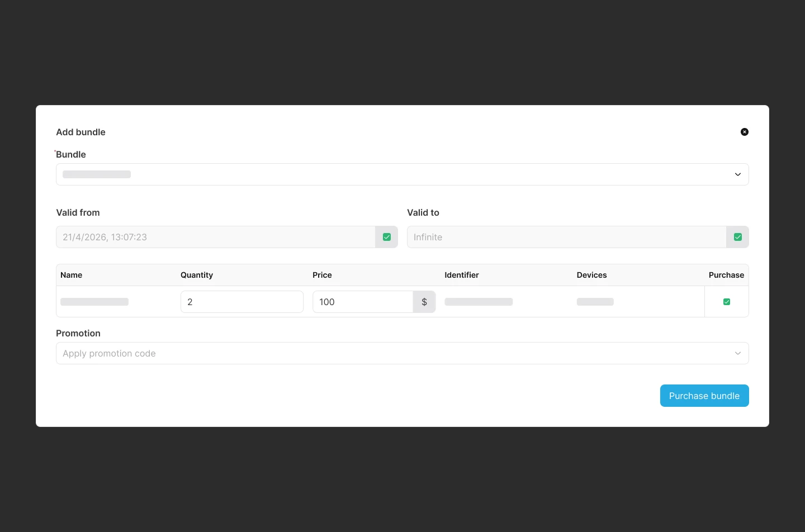This screenshot has height=532, width=805.
Task: Uncheck the Purchase checkbox in table row
Action: (726, 302)
